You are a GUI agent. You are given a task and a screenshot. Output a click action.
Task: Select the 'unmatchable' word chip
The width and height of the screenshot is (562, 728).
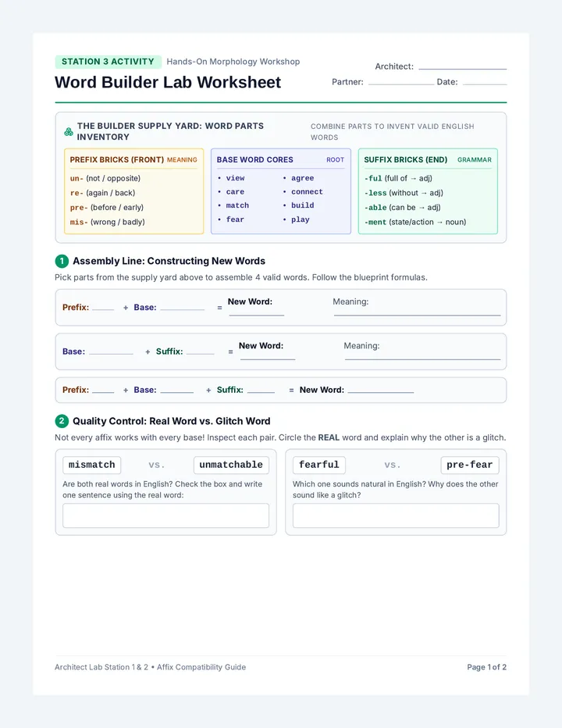coord(231,465)
